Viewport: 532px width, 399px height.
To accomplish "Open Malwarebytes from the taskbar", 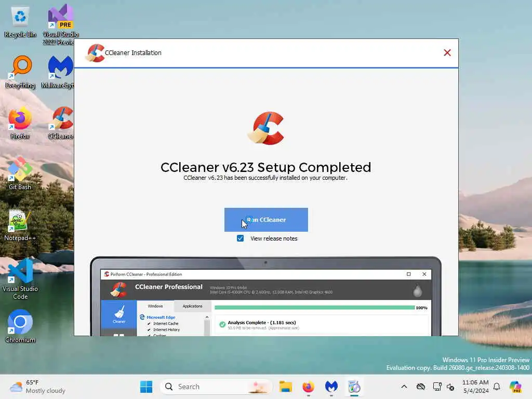I will [x=331, y=387].
